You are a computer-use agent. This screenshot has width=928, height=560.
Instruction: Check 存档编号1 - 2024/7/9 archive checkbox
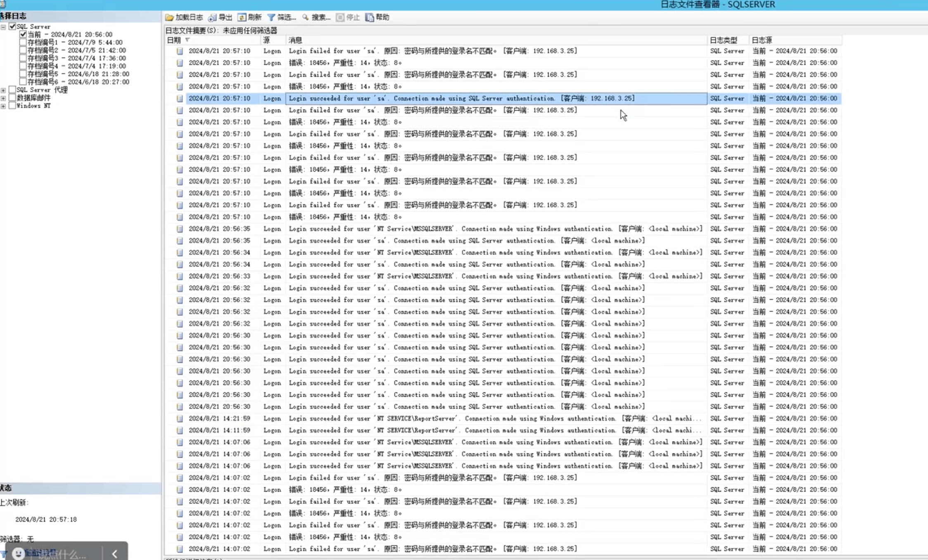tap(23, 42)
